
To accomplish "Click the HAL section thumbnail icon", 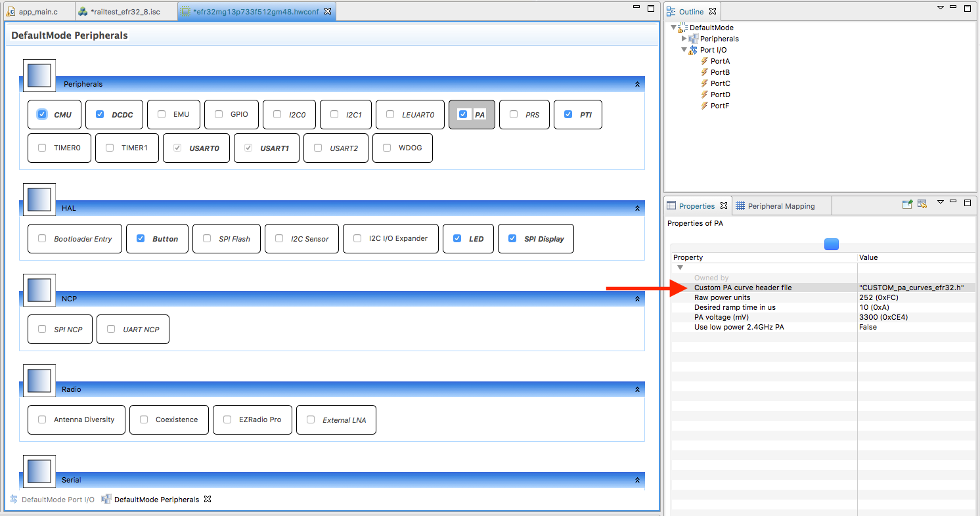I will pyautogui.click(x=39, y=200).
